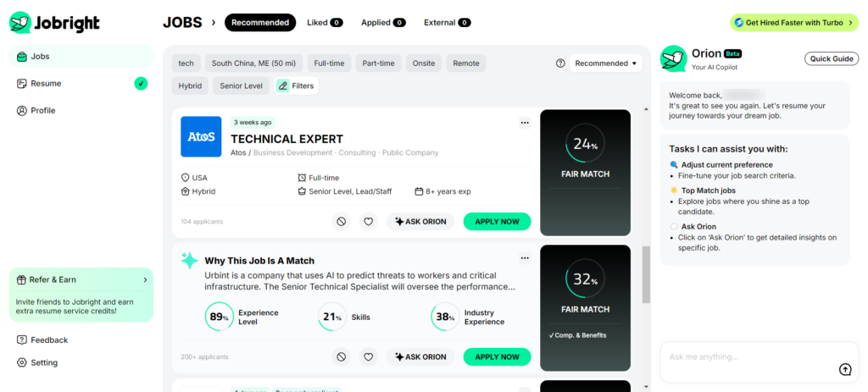Click the Why This Job Is A Match sparkle icon
This screenshot has height=392, width=868.
[x=190, y=261]
